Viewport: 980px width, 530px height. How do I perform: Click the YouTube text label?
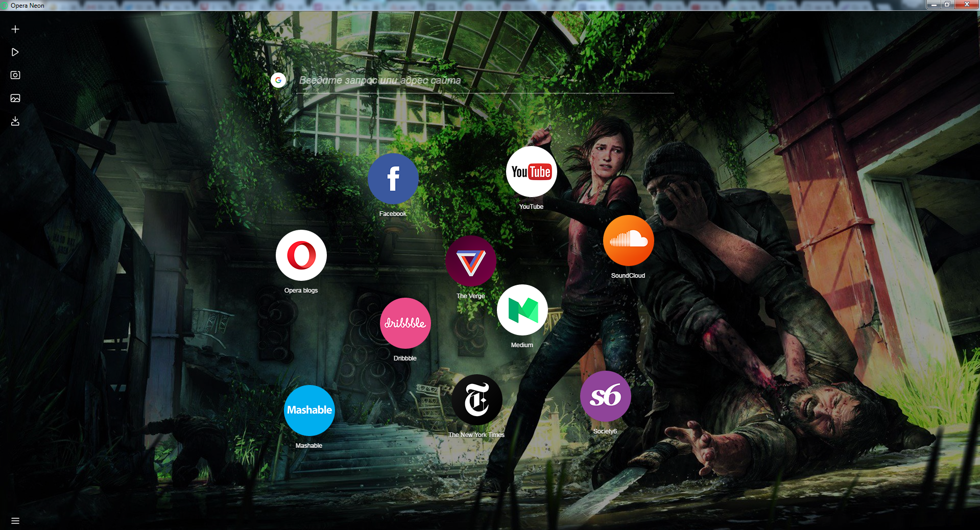[531, 207]
